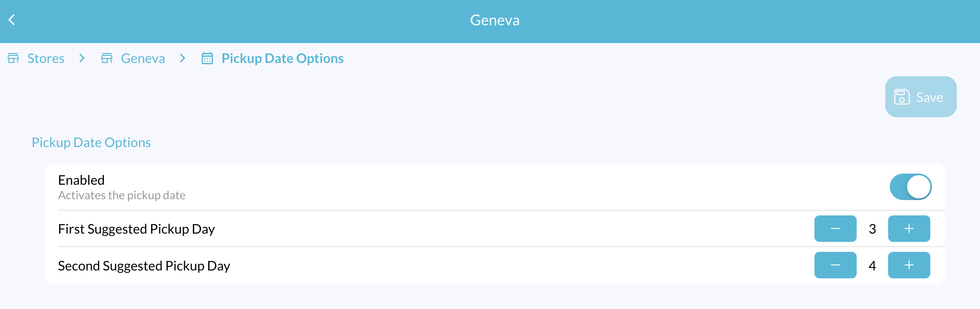The image size is (980, 309).
Task: Click the Pickup Date Options section heading
Action: click(91, 142)
